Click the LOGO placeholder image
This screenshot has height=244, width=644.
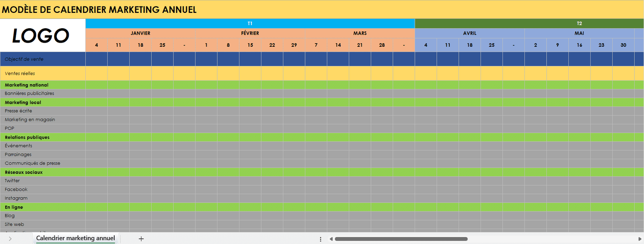pyautogui.click(x=41, y=35)
